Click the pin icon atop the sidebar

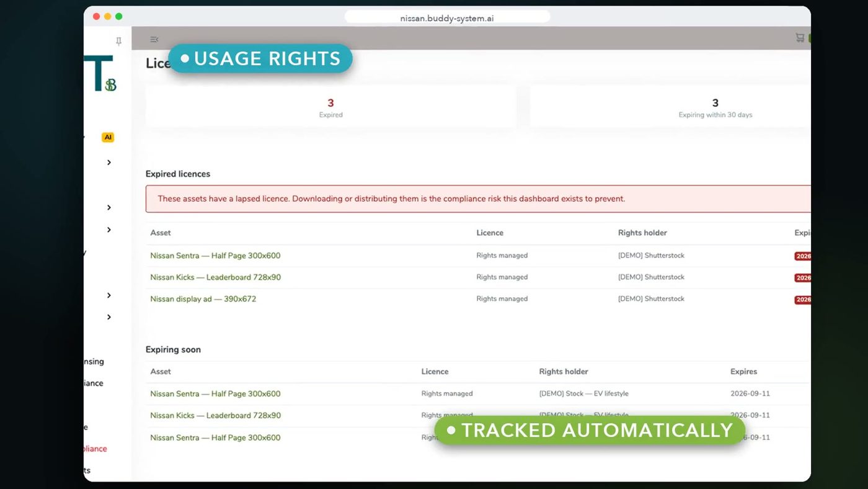point(118,41)
